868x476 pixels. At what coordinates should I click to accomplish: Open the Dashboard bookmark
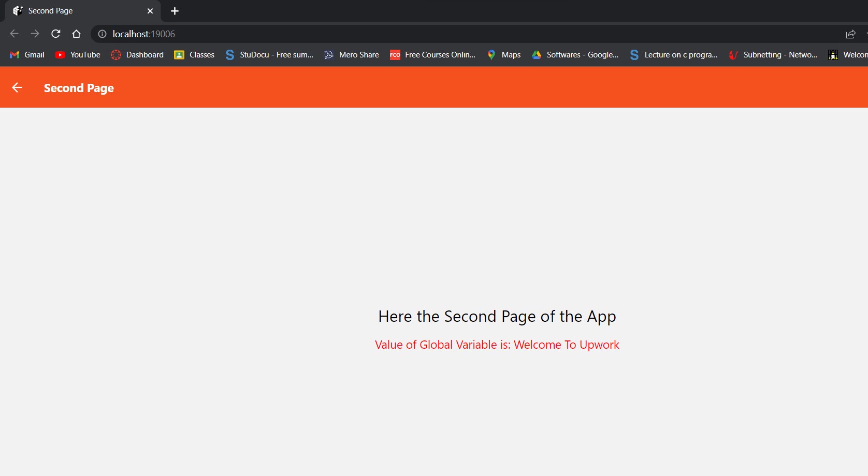(137, 55)
